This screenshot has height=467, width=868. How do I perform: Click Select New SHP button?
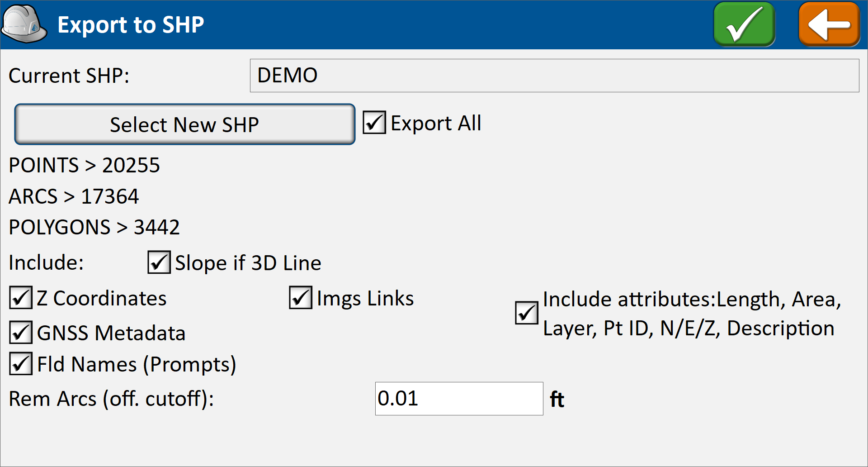pyautogui.click(x=184, y=124)
